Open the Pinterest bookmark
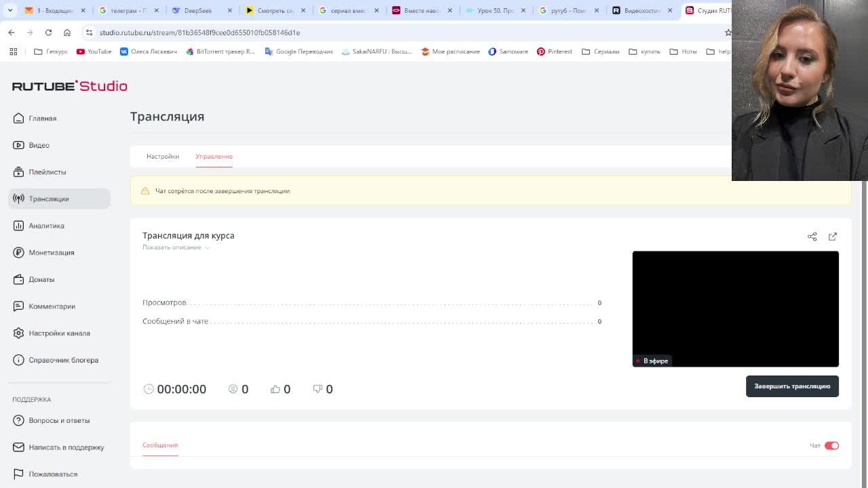868x488 pixels. (555, 52)
